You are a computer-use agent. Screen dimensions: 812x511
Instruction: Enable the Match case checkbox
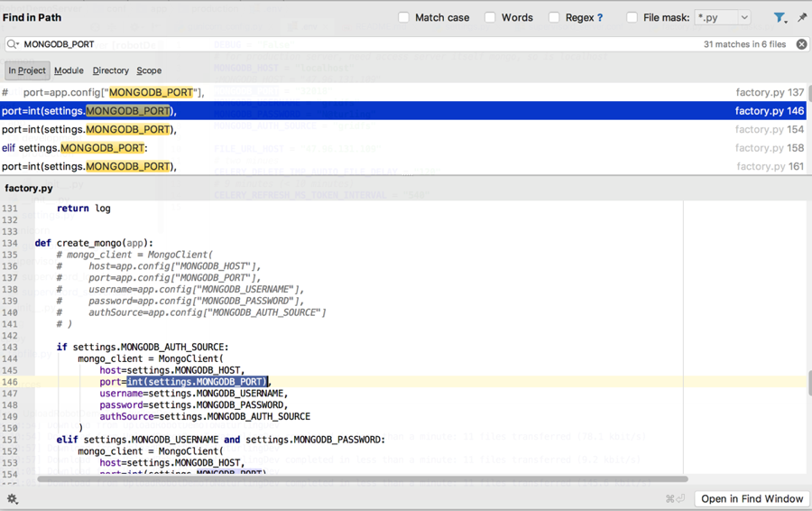point(404,17)
